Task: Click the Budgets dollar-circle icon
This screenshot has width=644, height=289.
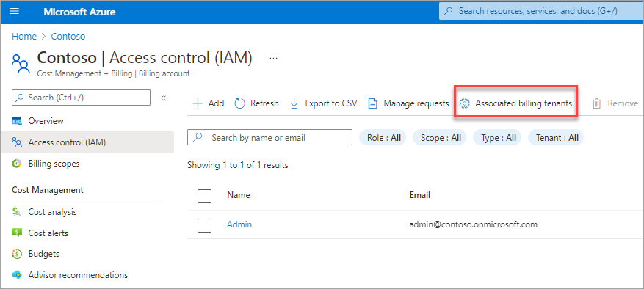Action: 17,254
